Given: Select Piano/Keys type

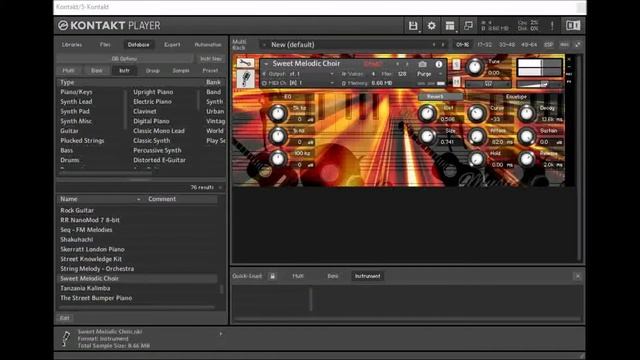Looking at the screenshot, I should tap(76, 92).
